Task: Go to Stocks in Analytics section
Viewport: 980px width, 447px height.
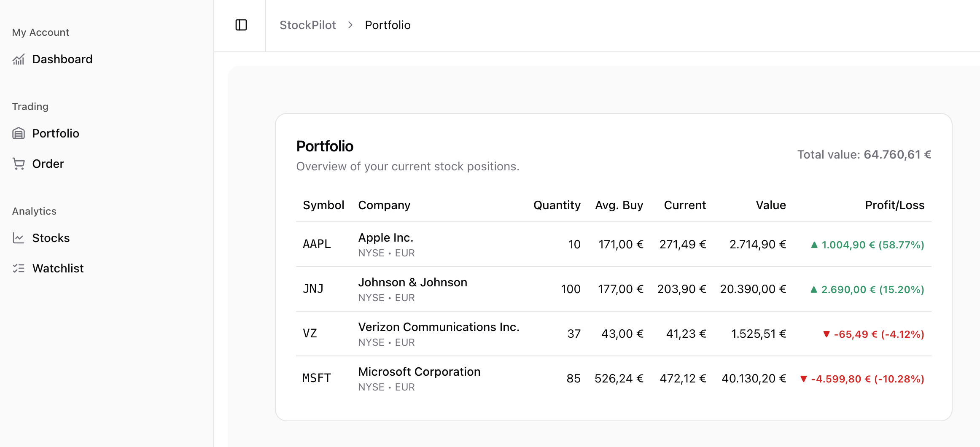Action: tap(51, 238)
